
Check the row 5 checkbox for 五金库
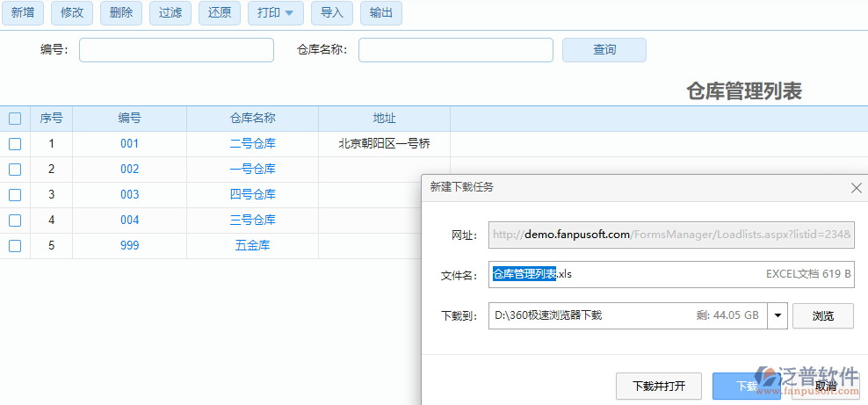15,246
